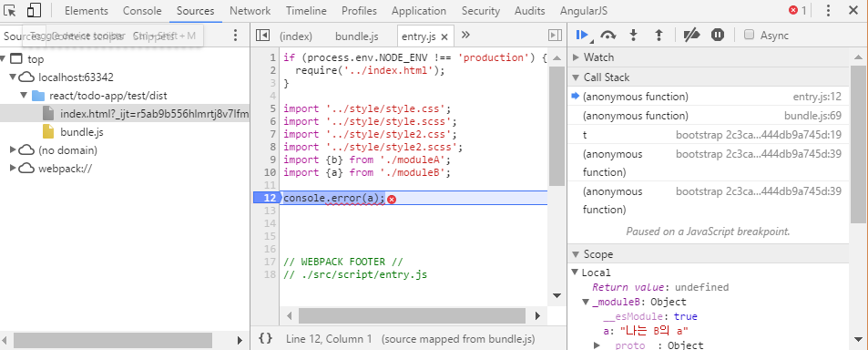Close the DevTools panel
The width and height of the screenshot is (868, 350).
coord(853,11)
